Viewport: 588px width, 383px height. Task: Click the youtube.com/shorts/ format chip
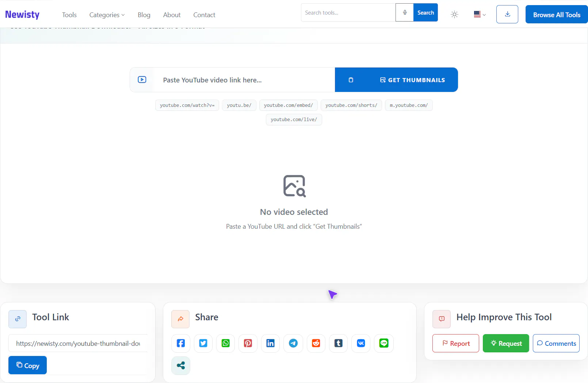tap(351, 105)
